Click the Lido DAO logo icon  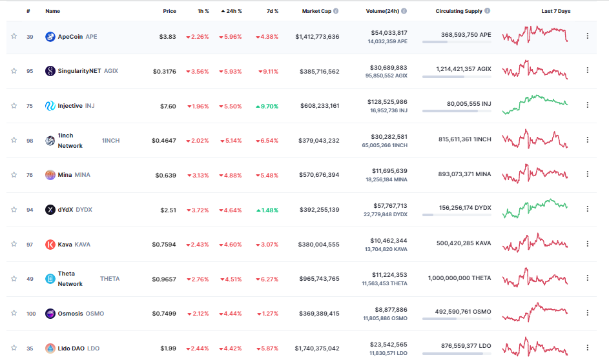pos(50,349)
